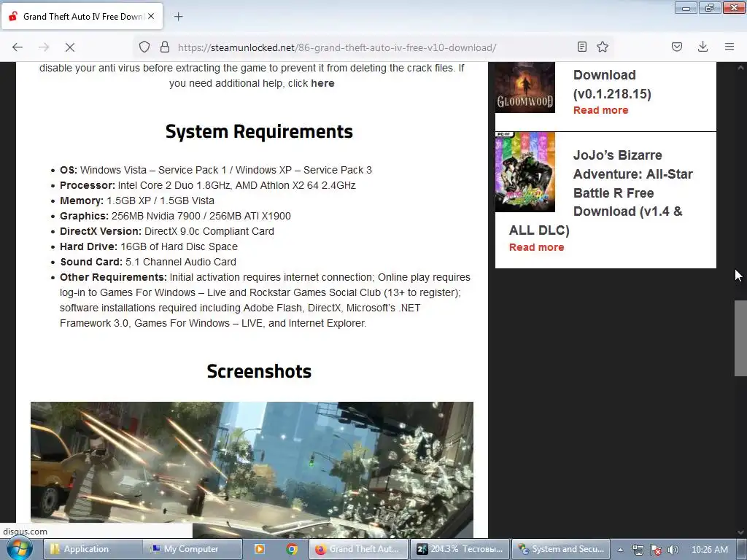Open the downloads panel
The width and height of the screenshot is (747, 560).
(703, 47)
